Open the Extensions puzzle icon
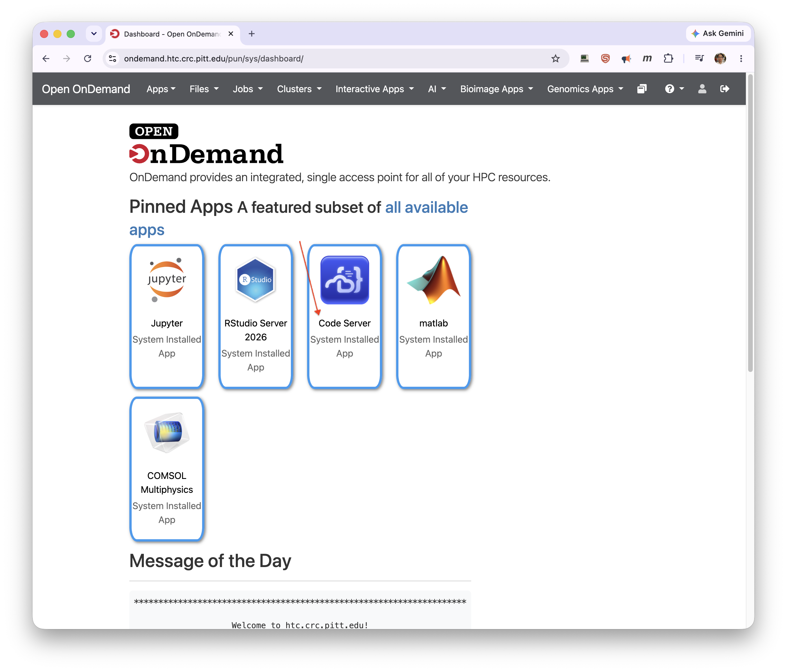The width and height of the screenshot is (787, 672). (x=668, y=59)
